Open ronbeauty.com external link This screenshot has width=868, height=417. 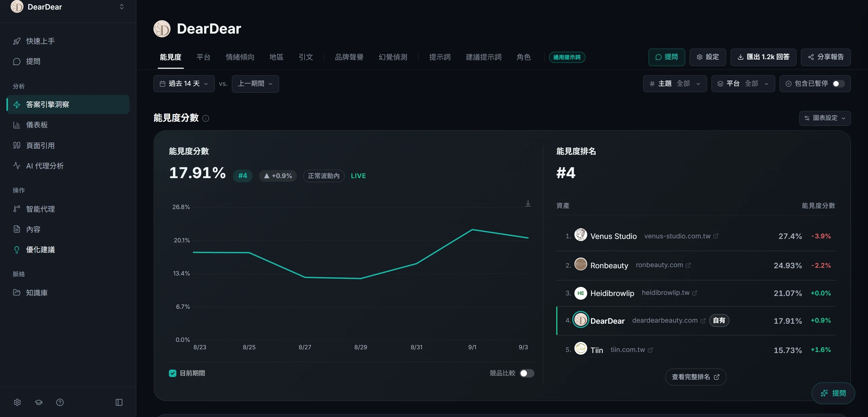coord(663,265)
